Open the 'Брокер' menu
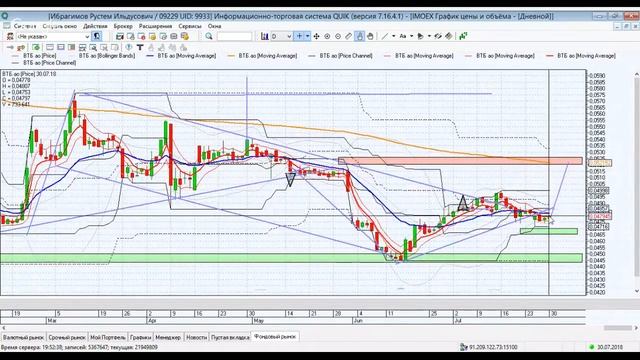640x360 pixels. [x=123, y=26]
